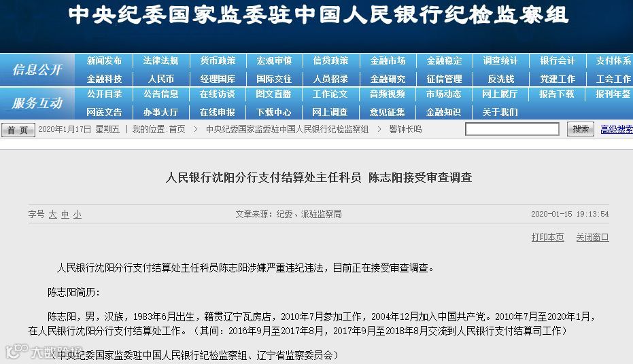Select 金融研究 in navigation
This screenshot has width=633, height=364.
point(388,79)
